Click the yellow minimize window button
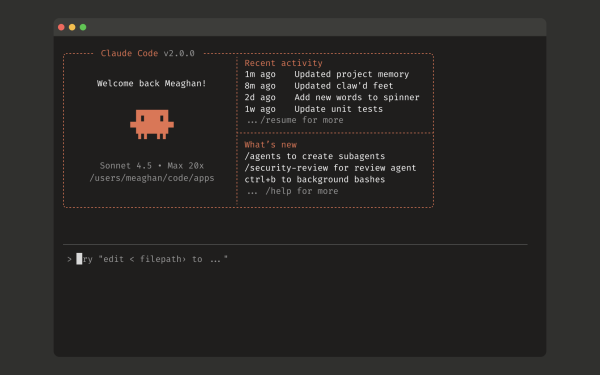Image resolution: width=600 pixels, height=375 pixels. 72,27
